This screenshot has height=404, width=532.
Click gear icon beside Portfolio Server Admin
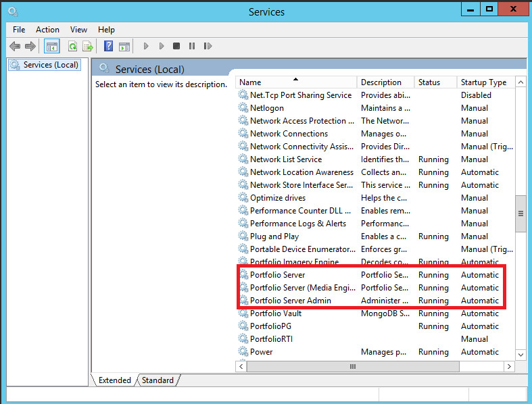pos(243,300)
